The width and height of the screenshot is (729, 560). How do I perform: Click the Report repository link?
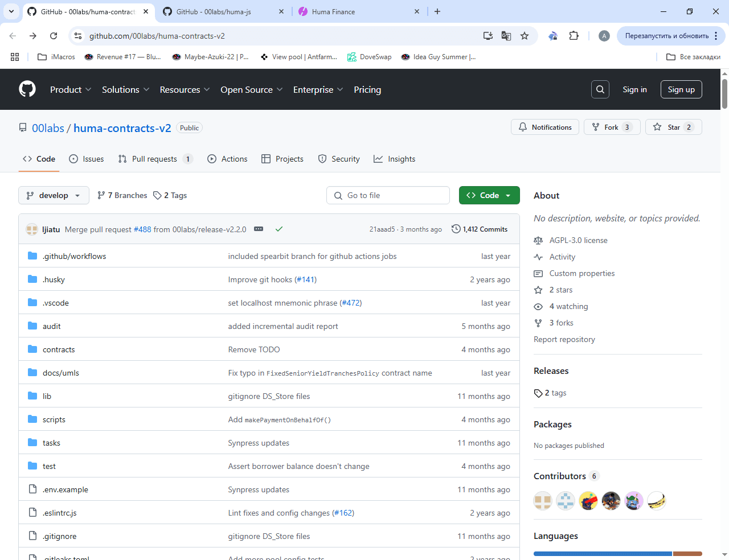tap(564, 339)
